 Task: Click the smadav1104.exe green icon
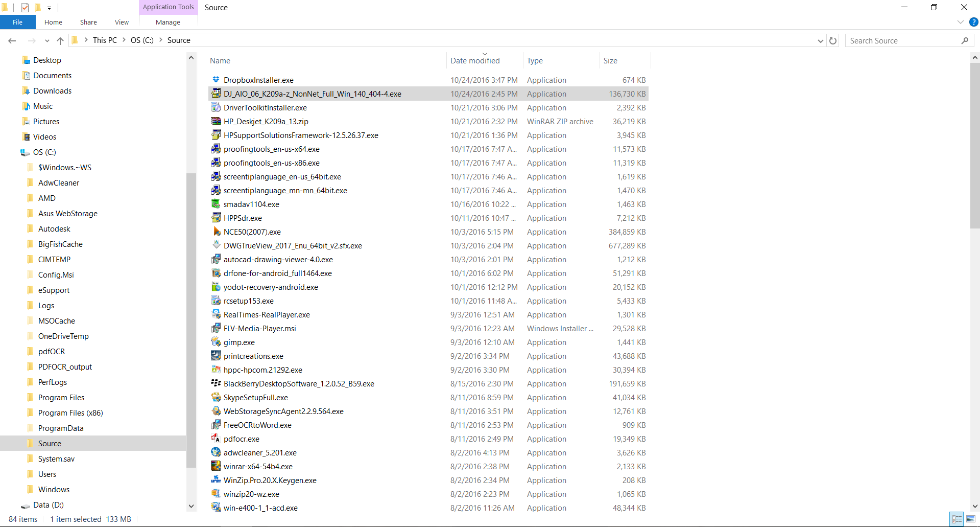[216, 204]
